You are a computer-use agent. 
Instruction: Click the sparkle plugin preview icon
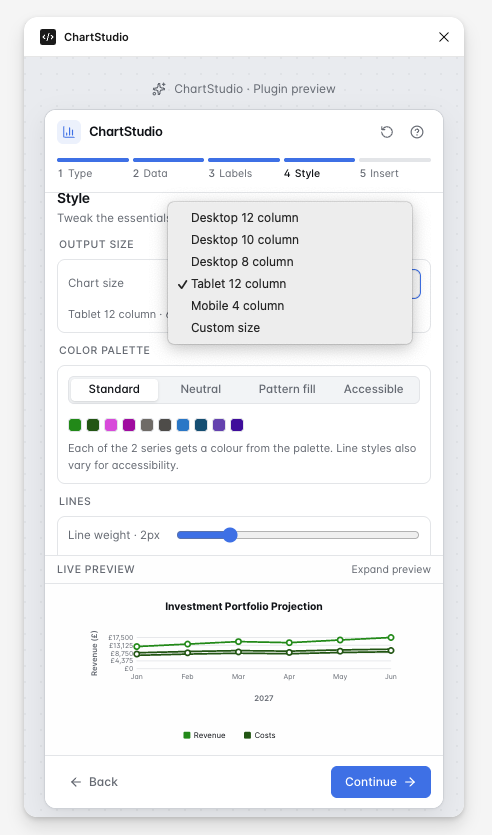(159, 89)
